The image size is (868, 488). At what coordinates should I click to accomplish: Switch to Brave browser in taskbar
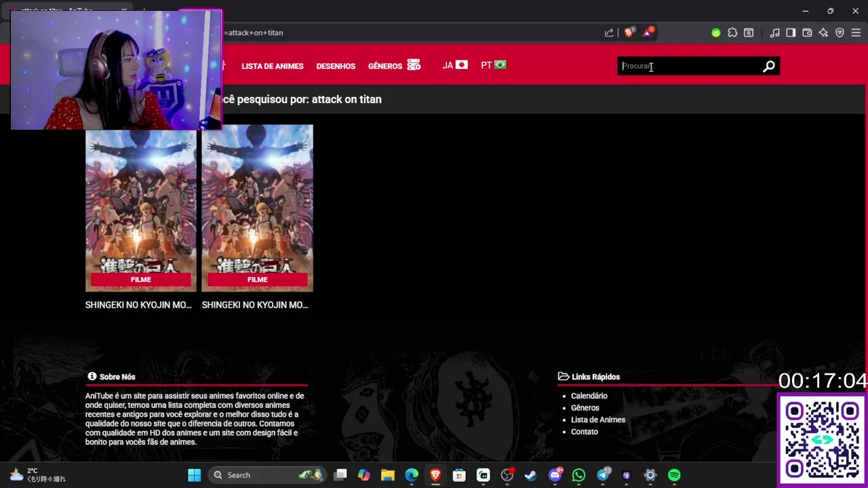coord(435,475)
